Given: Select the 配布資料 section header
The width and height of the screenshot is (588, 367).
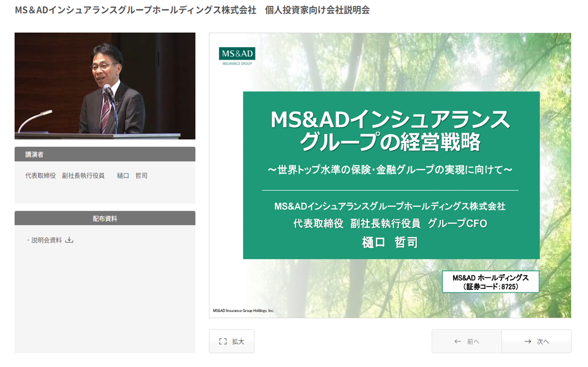Looking at the screenshot, I should [105, 218].
